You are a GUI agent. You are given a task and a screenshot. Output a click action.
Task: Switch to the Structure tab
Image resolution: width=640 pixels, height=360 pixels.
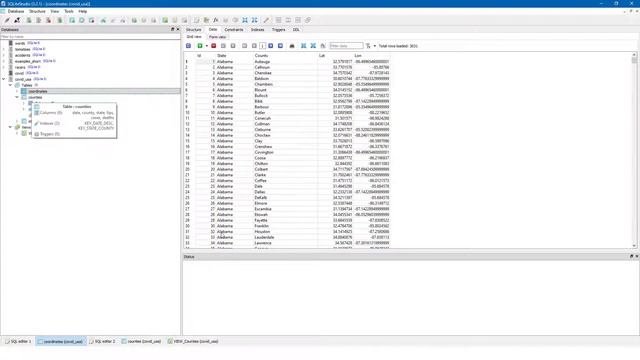point(193,29)
